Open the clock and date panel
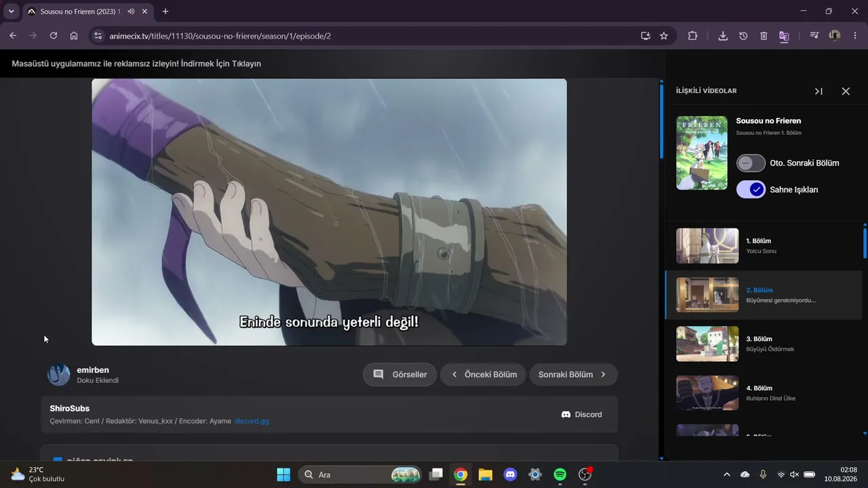The width and height of the screenshot is (868, 488). point(840,474)
